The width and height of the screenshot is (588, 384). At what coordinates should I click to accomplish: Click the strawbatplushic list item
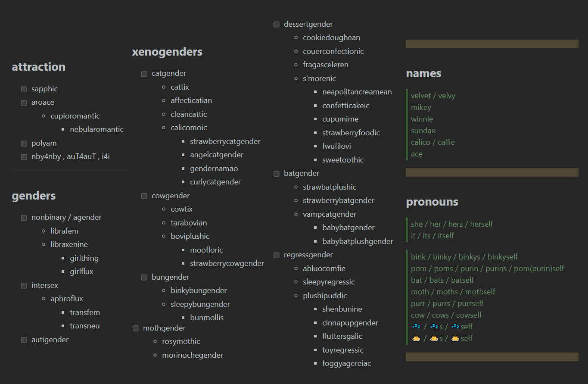tap(330, 187)
